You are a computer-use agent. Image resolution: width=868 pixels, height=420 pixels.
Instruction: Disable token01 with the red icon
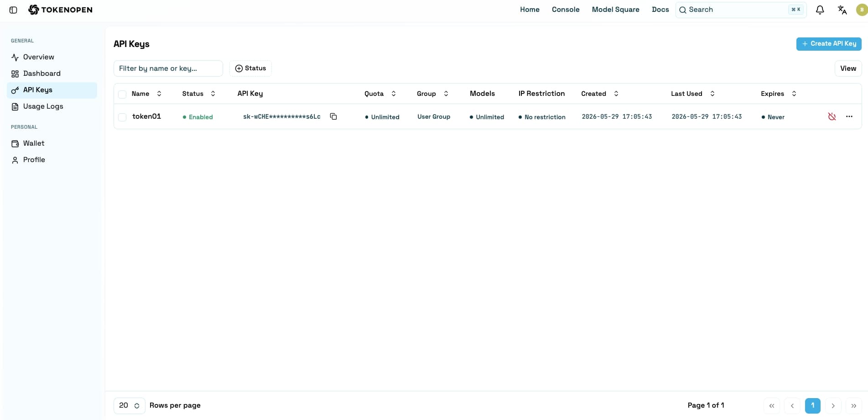point(832,116)
